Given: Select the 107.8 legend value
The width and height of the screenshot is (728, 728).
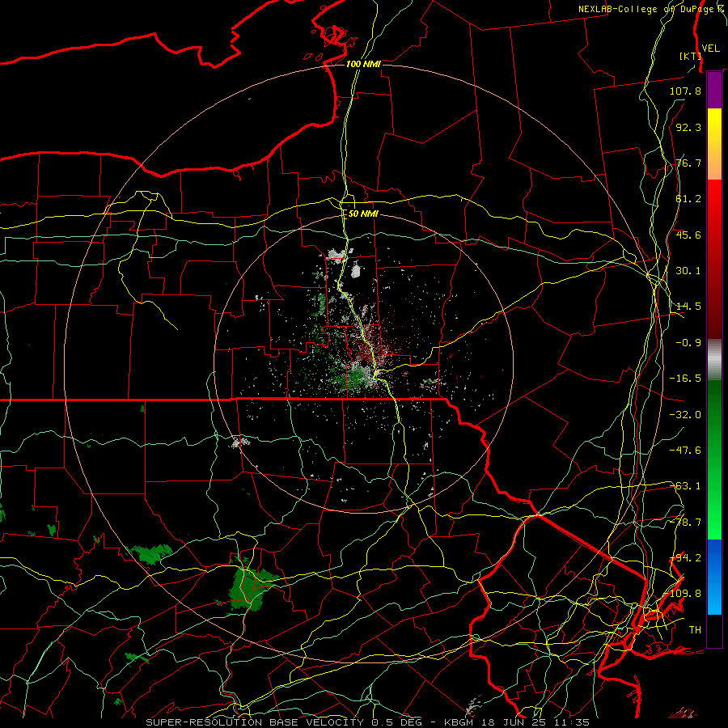Looking at the screenshot, I should point(685,91).
